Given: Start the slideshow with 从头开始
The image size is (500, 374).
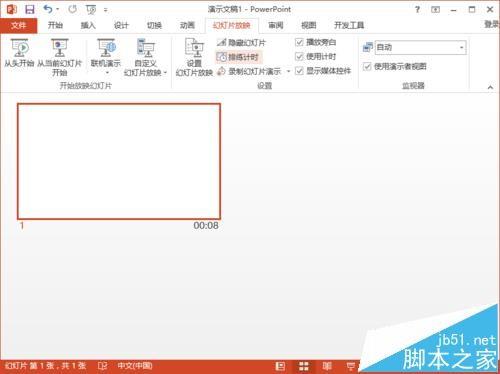Looking at the screenshot, I should 19,54.
